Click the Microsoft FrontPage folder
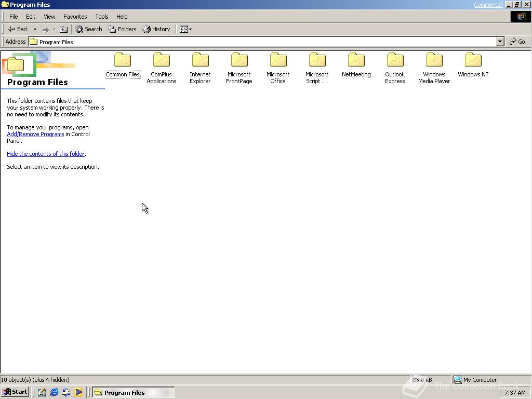 coord(239,68)
